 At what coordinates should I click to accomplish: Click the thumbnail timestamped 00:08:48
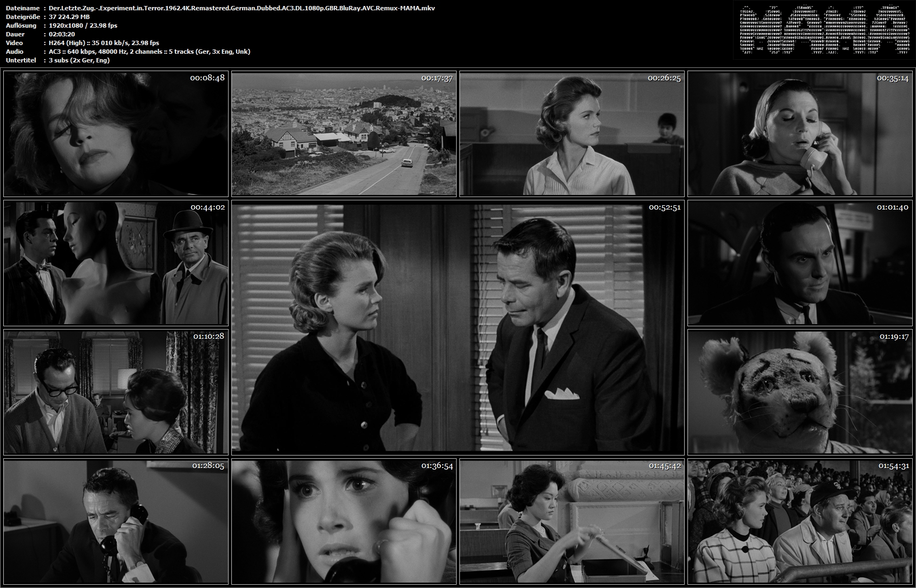[x=116, y=134]
